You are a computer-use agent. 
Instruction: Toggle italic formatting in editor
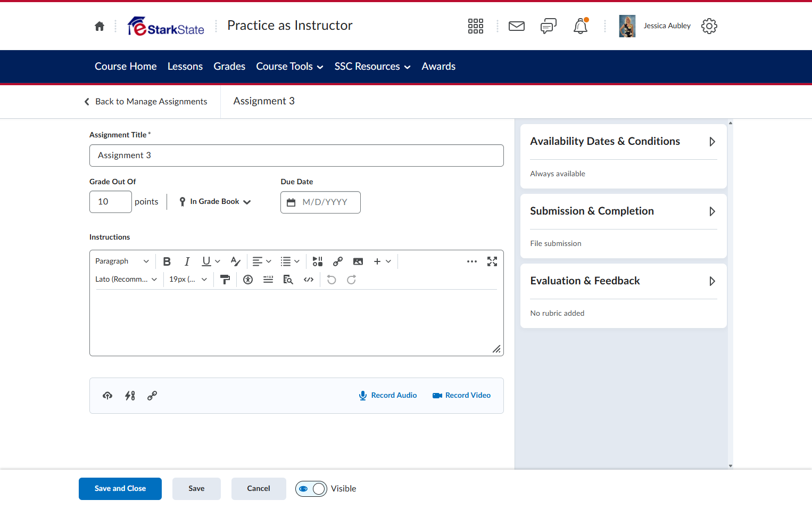tap(187, 261)
